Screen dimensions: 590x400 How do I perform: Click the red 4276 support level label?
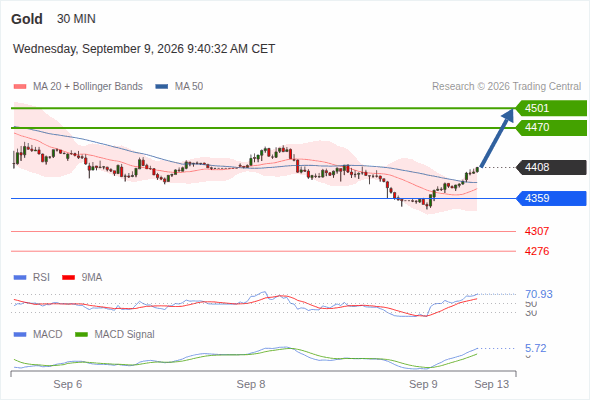537,251
